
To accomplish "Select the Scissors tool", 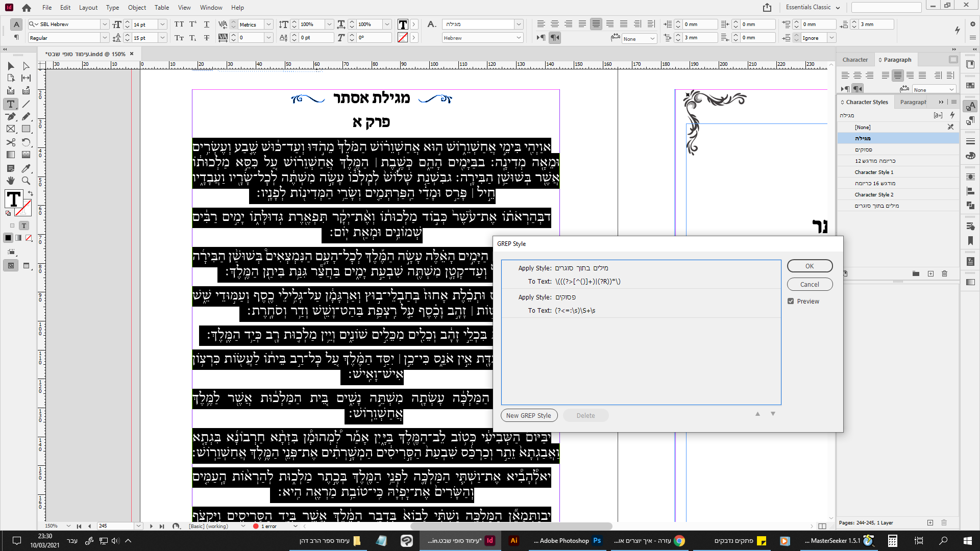I will click(10, 142).
